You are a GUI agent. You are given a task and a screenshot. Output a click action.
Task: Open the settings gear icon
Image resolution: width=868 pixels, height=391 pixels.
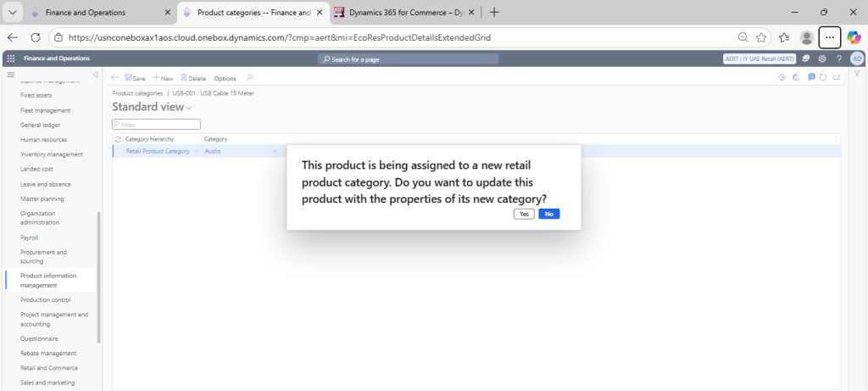click(821, 59)
